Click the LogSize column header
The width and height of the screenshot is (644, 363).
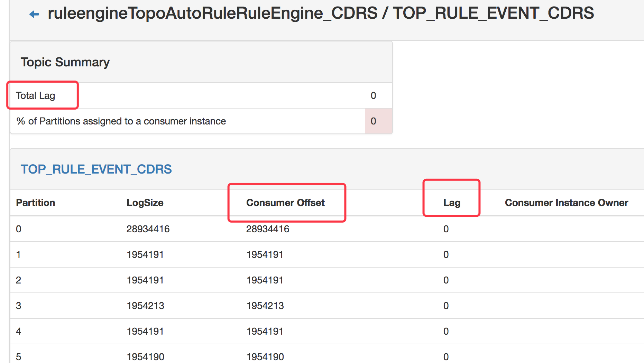tap(145, 203)
